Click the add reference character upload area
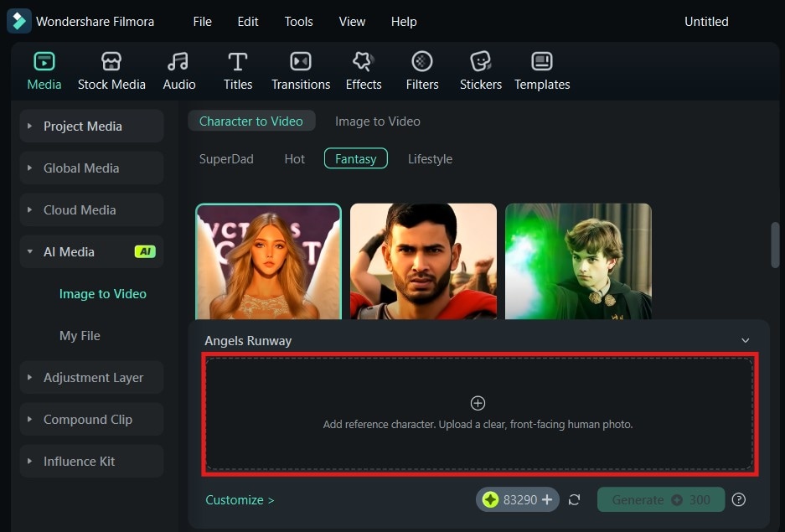Viewport: 785px width, 532px height. [479, 414]
